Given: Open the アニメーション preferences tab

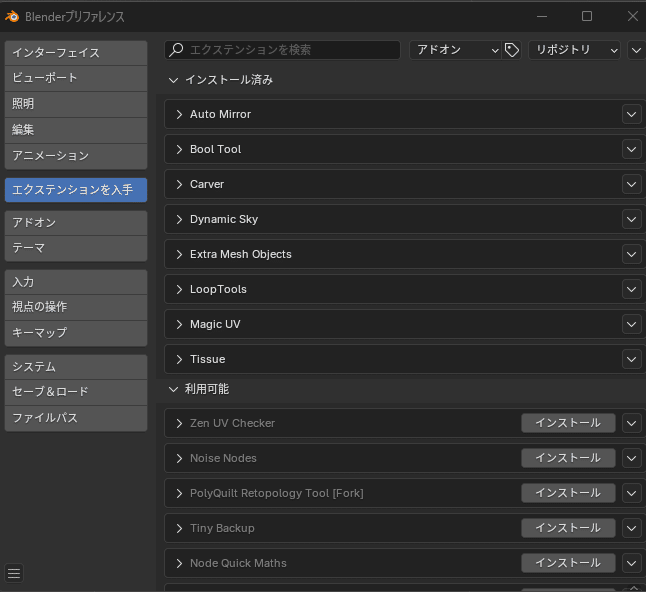Looking at the screenshot, I should [x=76, y=156].
